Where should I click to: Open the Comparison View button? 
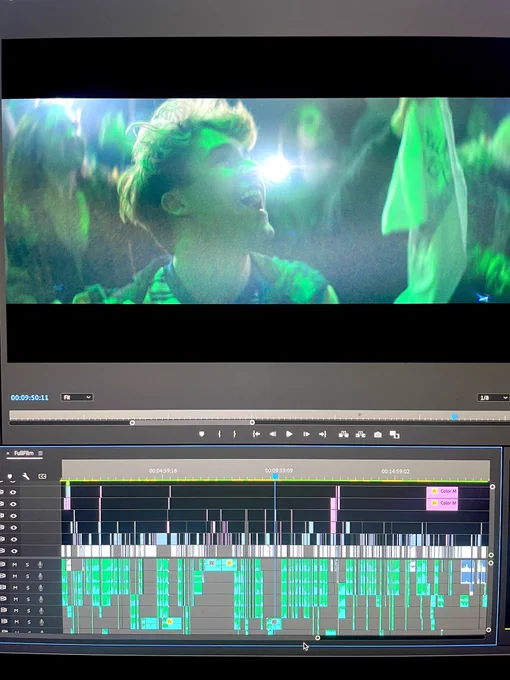tap(395, 435)
